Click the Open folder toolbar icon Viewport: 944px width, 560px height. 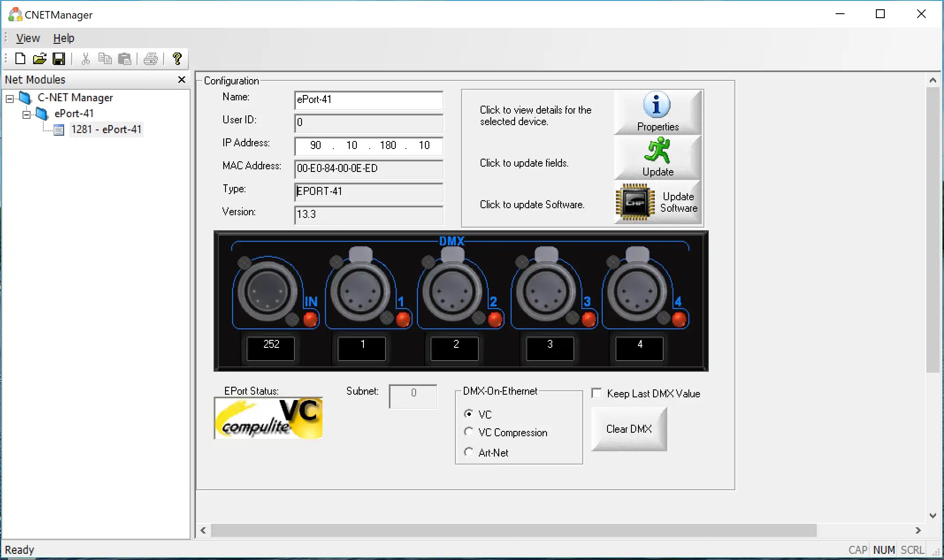[39, 59]
